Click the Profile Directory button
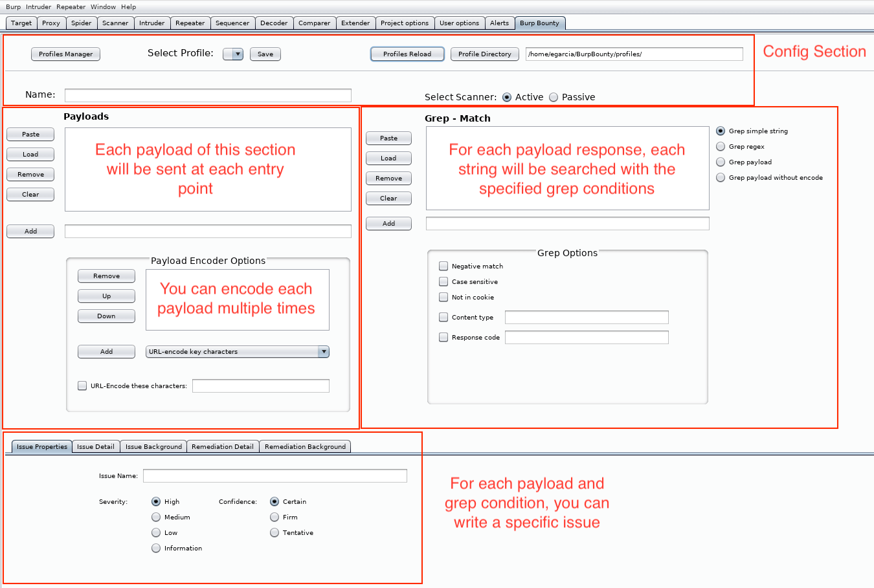This screenshot has height=588, width=874. coord(484,54)
